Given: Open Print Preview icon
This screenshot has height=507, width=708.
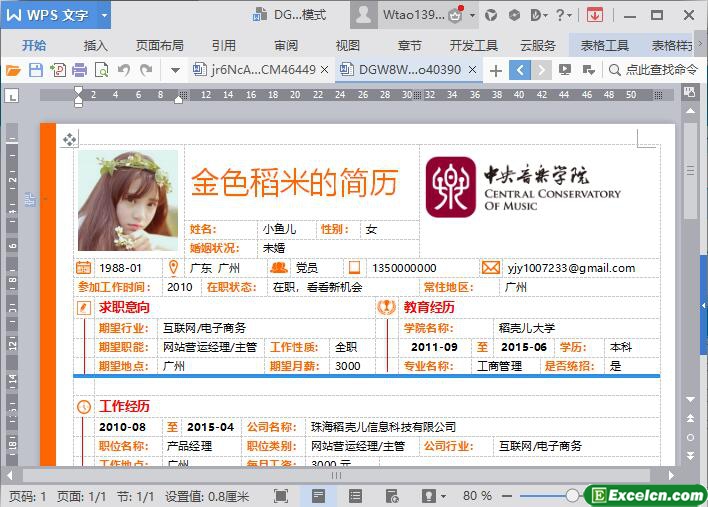Looking at the screenshot, I should [x=102, y=70].
